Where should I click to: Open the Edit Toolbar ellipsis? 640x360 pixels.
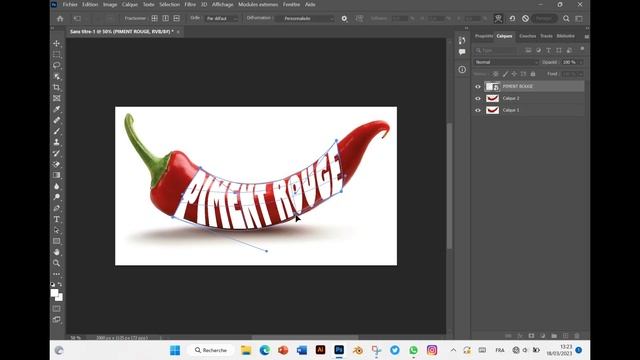coord(57,274)
